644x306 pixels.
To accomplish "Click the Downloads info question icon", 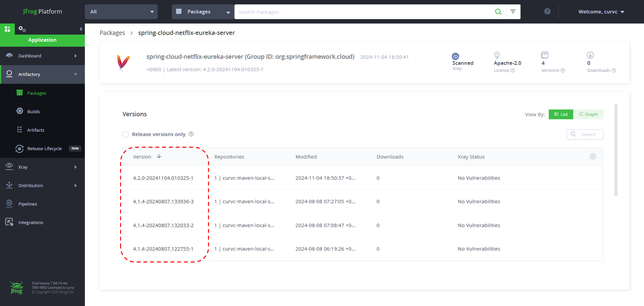I will 614,71.
